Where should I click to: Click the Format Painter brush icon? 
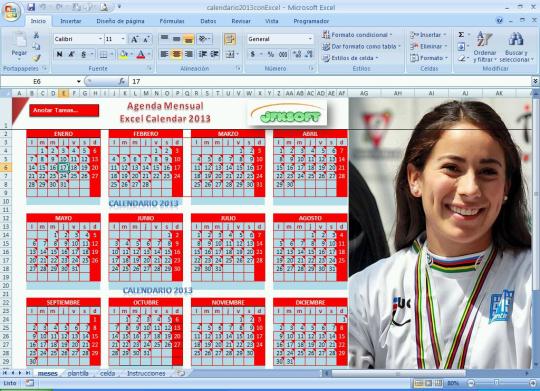pos(36,58)
